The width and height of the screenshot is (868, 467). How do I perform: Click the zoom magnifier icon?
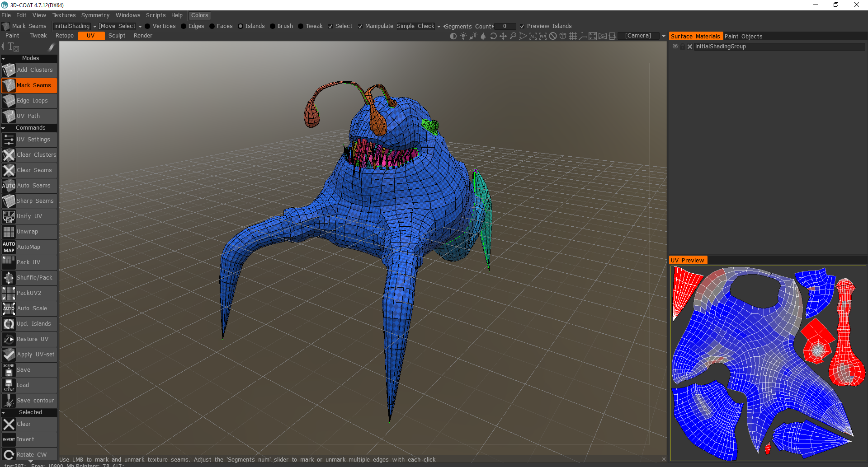[x=513, y=36]
